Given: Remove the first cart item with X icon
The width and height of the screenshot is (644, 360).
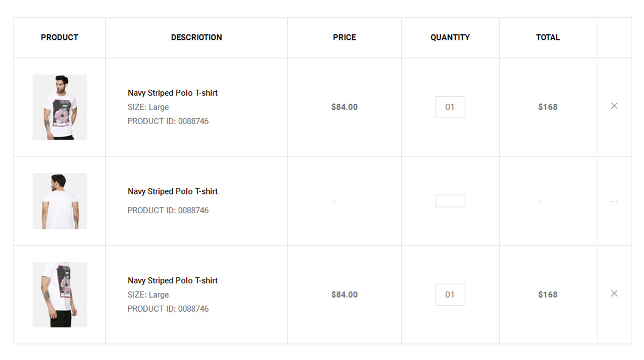Looking at the screenshot, I should tap(614, 106).
